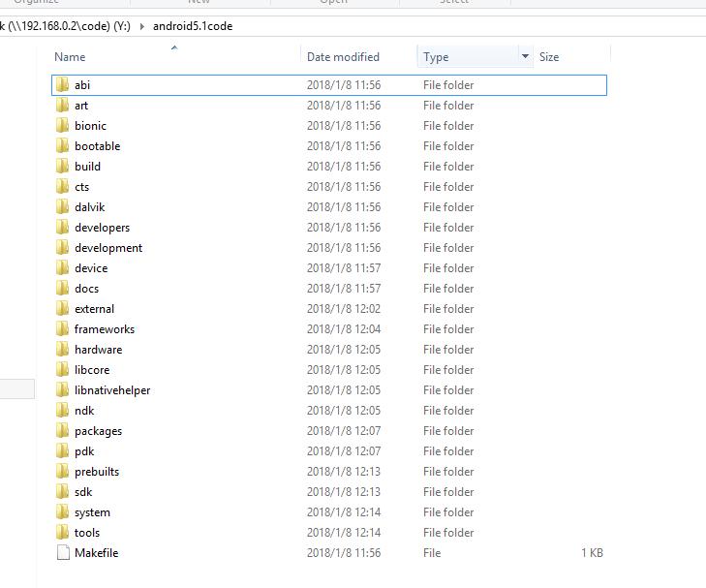706x588 pixels.
Task: Click the Makefile file icon
Action: [63, 553]
